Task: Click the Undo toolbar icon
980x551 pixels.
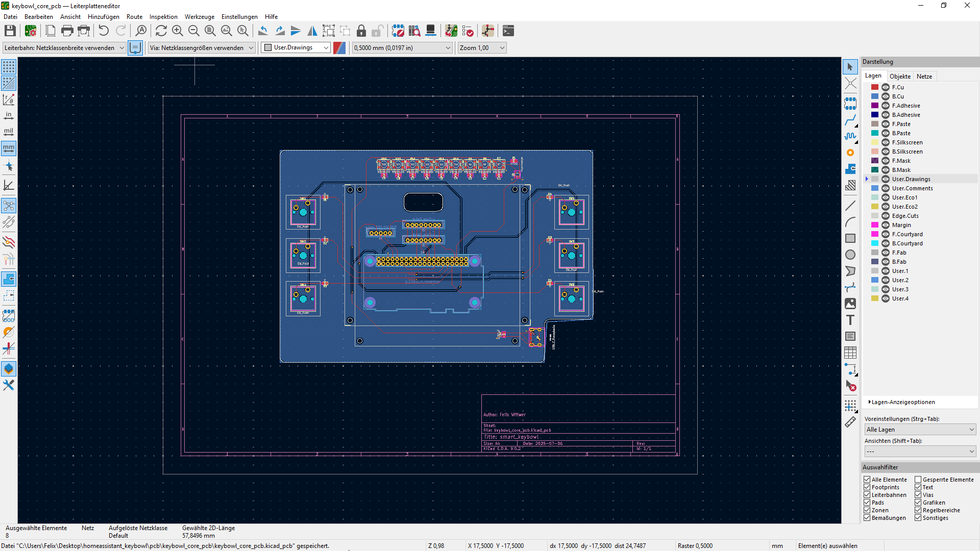Action: [x=104, y=31]
